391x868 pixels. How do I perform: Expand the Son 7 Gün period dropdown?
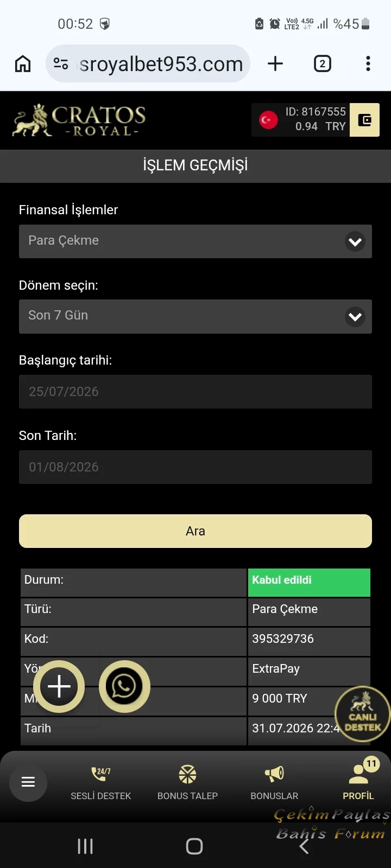coord(195,316)
